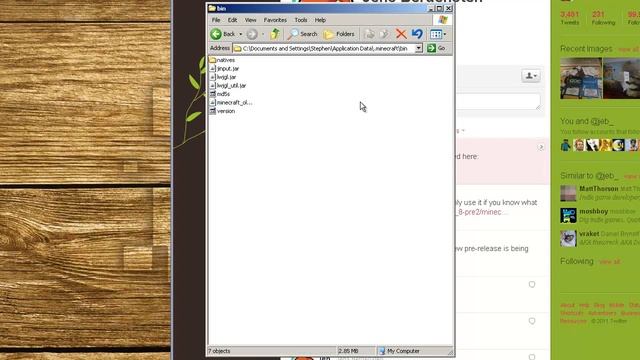640x360 pixels.
Task: Toggle the Folders pane
Action: (339, 34)
